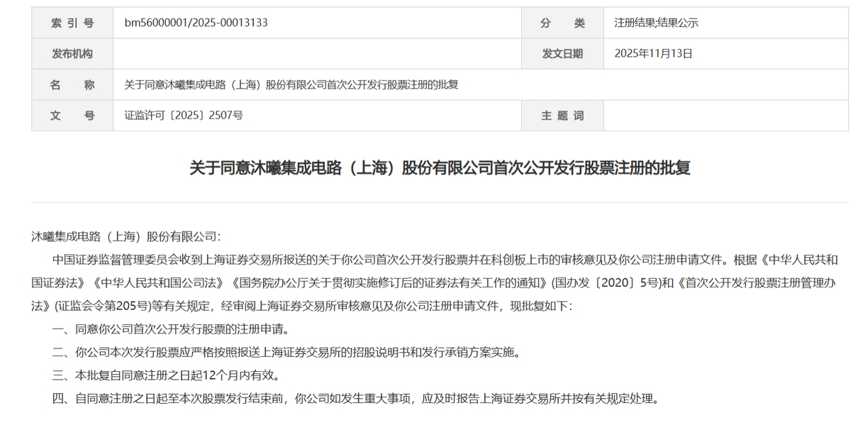The width and height of the screenshot is (868, 435).
Task: Click the 名称 label cell
Action: tap(72, 85)
